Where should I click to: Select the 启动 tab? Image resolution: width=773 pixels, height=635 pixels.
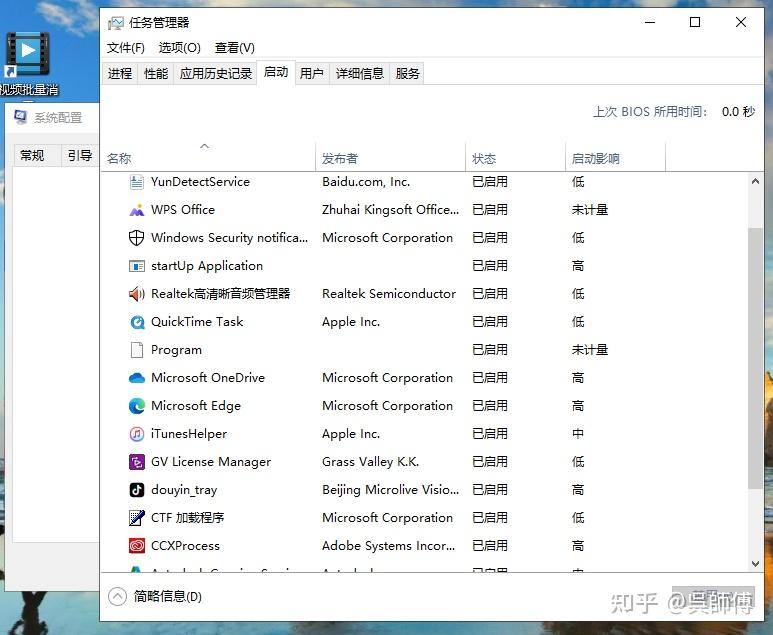coord(276,72)
